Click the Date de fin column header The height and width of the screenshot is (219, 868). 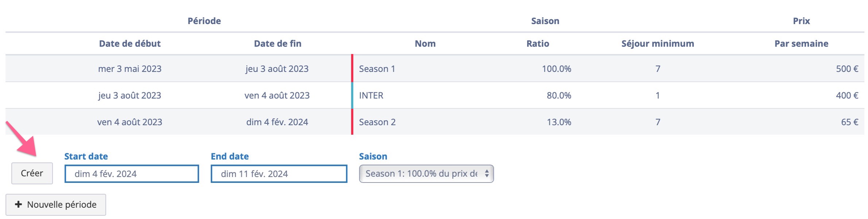pos(277,44)
